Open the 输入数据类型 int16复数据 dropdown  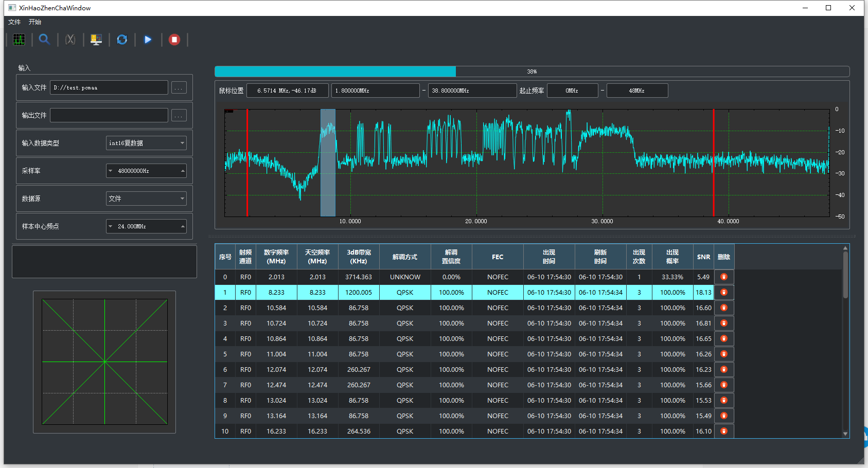point(146,143)
